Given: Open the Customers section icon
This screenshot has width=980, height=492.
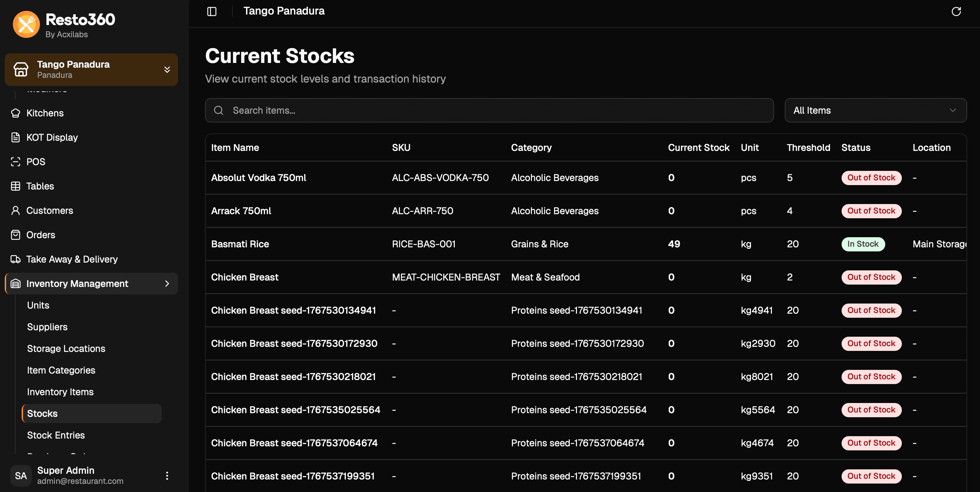Looking at the screenshot, I should click(15, 210).
